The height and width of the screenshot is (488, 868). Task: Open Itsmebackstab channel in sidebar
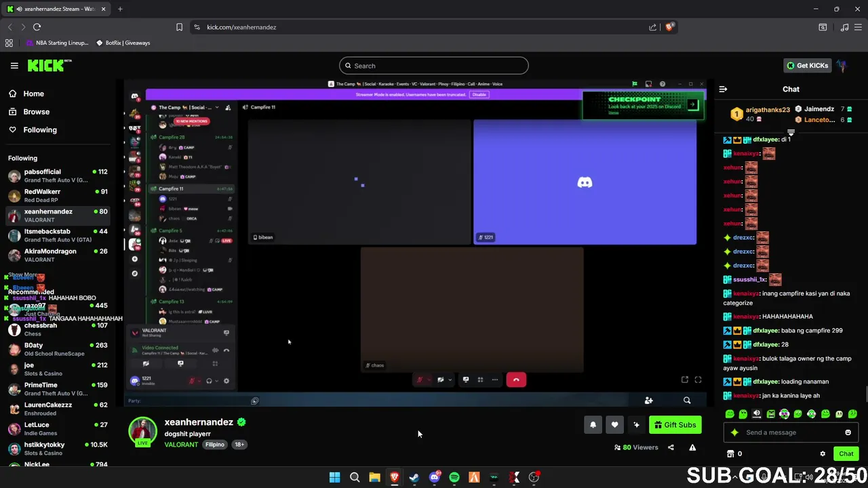pos(58,235)
